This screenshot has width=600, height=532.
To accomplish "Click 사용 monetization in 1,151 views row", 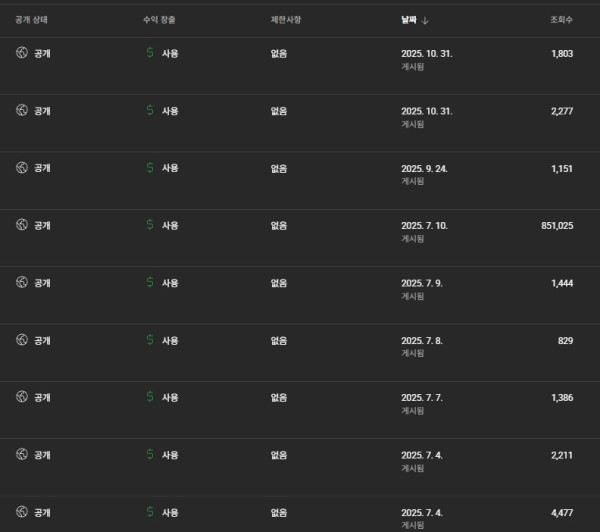I will click(170, 168).
